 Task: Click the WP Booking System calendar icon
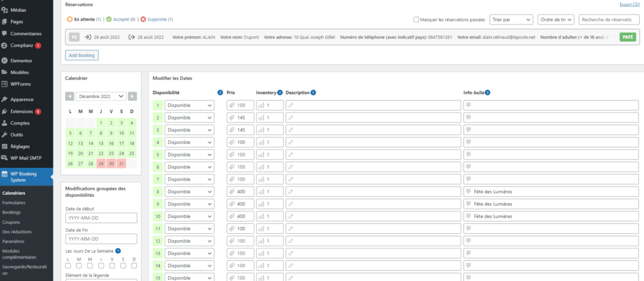4,174
